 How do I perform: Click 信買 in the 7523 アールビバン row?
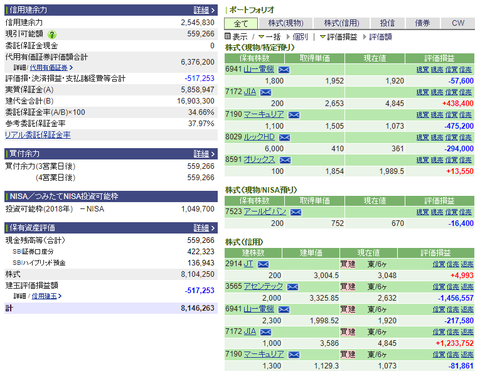click(451, 212)
